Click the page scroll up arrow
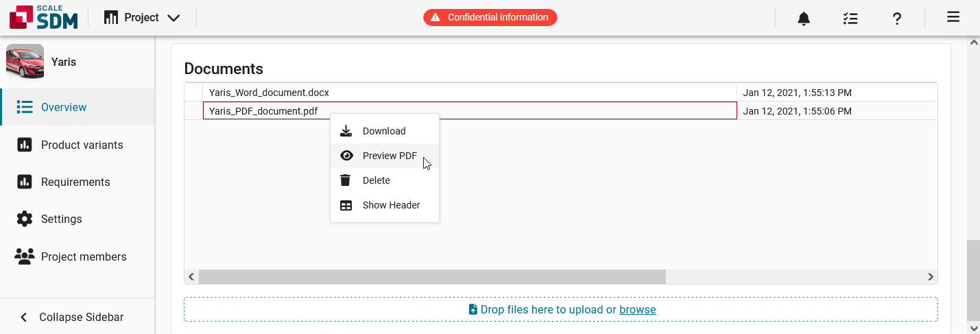Screen dimensions: 980x334 (973, 43)
